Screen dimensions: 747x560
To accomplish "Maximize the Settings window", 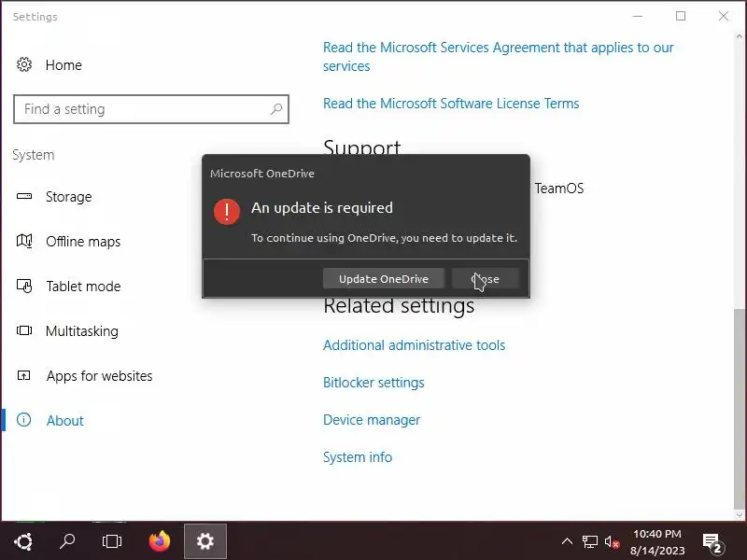I will point(681,16).
